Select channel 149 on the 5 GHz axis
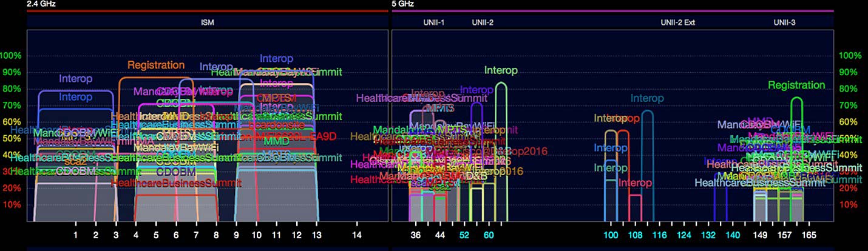The image size is (868, 251). click(760, 234)
